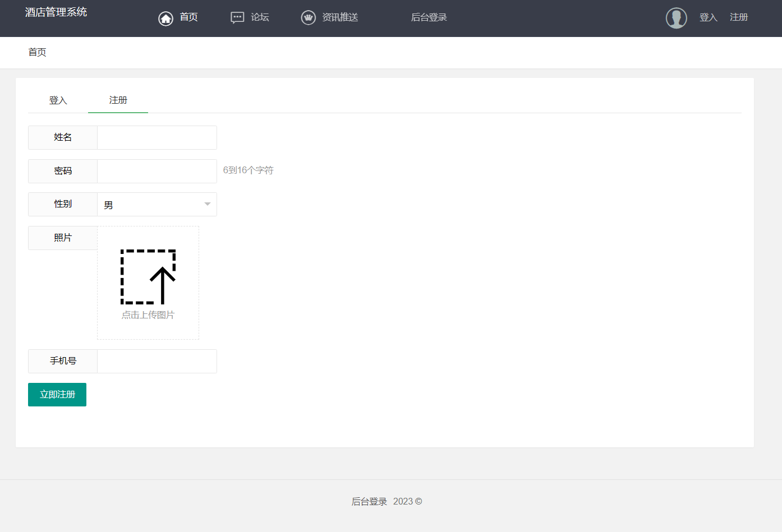Switch to the 登入 tab
Viewport: 782px width, 532px height.
pos(58,100)
